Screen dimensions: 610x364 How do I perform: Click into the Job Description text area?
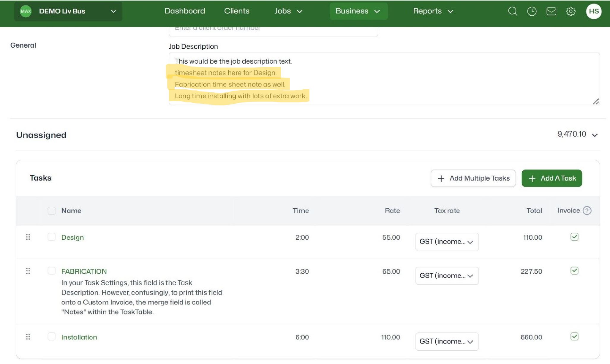click(384, 79)
